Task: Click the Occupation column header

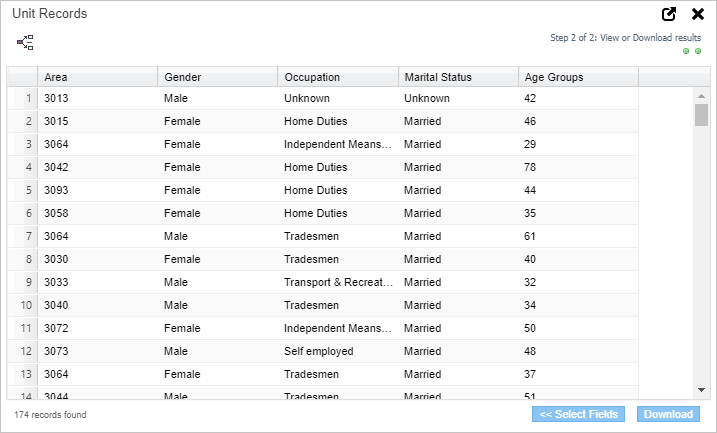Action: tap(337, 77)
